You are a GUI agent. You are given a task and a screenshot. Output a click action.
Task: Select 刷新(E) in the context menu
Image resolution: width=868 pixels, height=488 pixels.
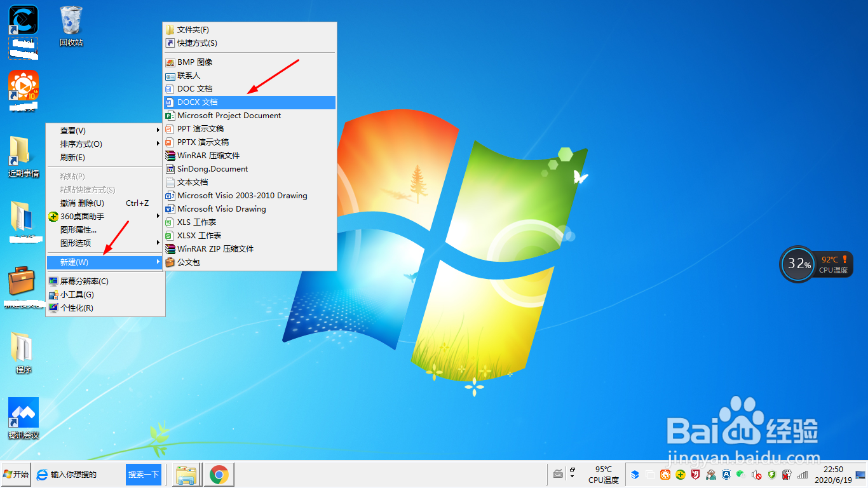[x=105, y=157]
